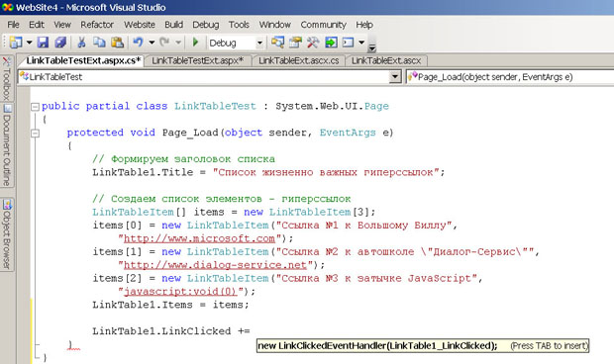The width and height of the screenshot is (614, 364).
Task: Open Solution Explorer toolbar icon
Action: coord(277,43)
